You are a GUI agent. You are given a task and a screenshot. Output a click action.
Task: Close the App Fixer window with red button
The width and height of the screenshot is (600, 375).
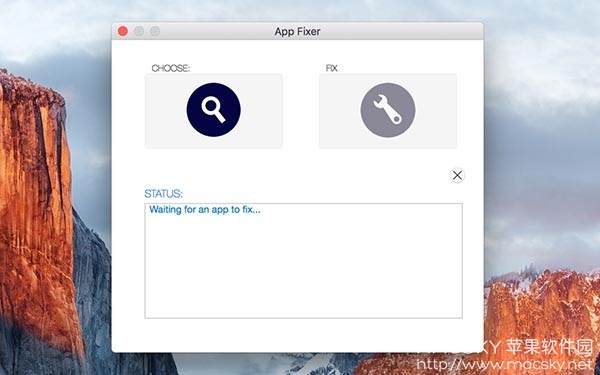[x=123, y=31]
